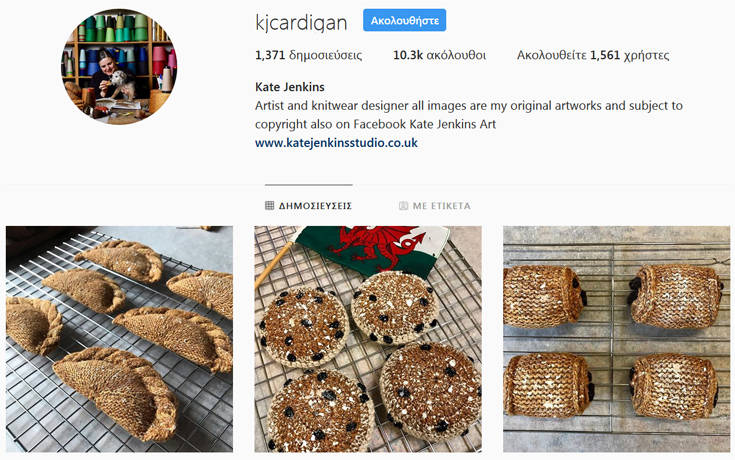This screenshot has height=460, width=735.
Task: Open the knitted pasties post thumbnail
Action: [119, 339]
